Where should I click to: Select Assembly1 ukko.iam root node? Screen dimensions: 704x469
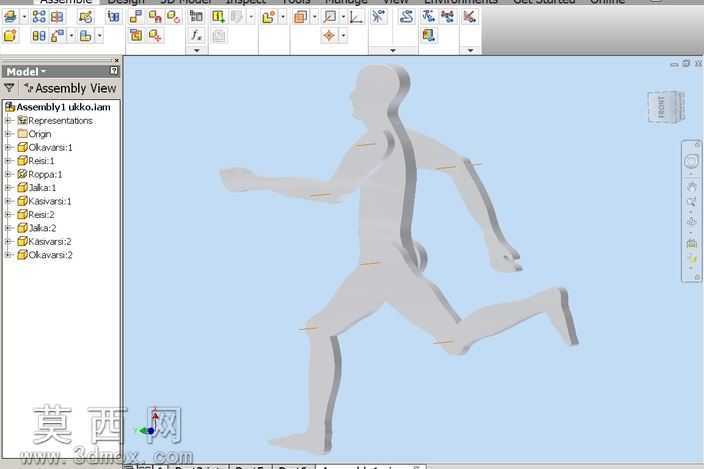(x=58, y=107)
